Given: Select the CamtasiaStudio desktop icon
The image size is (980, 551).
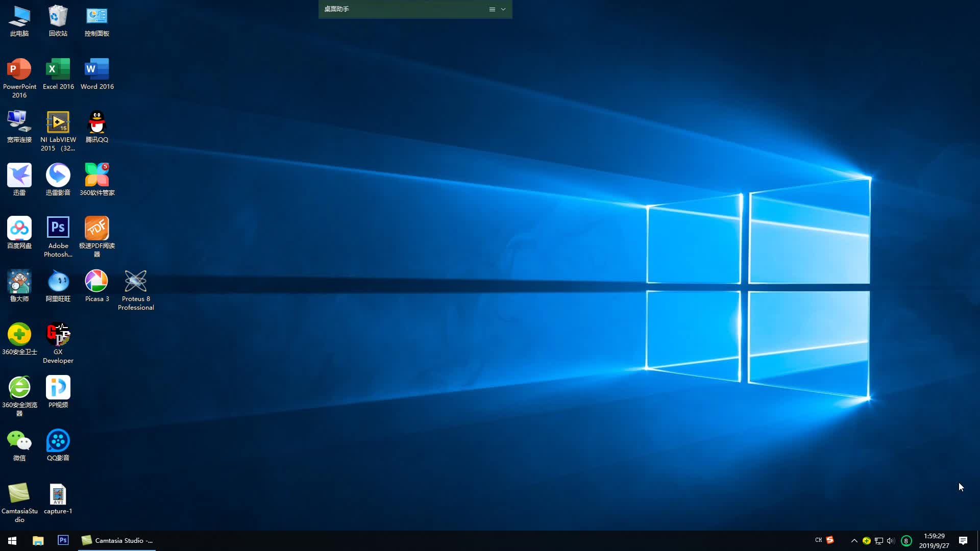Looking at the screenshot, I should 19,503.
